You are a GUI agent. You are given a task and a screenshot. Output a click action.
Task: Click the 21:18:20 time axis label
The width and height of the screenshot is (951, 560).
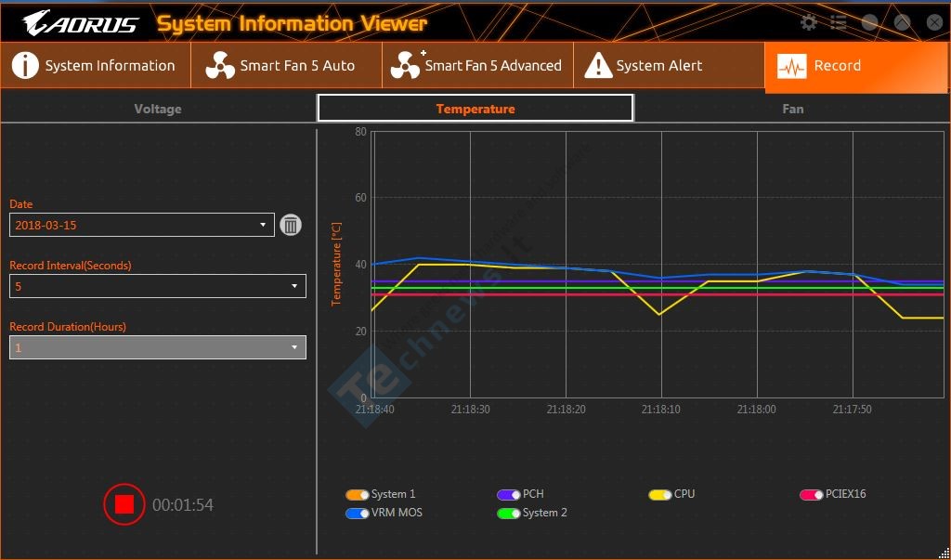[x=566, y=410]
